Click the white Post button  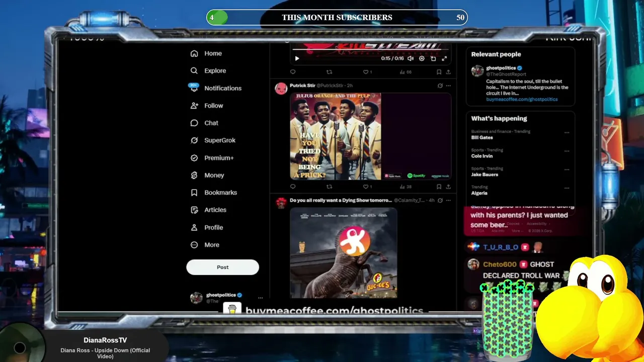222,267
